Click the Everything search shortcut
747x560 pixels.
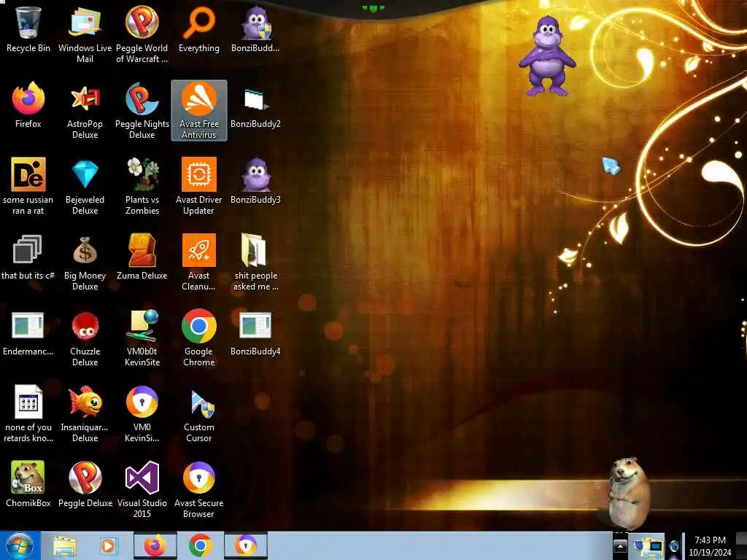tap(199, 30)
